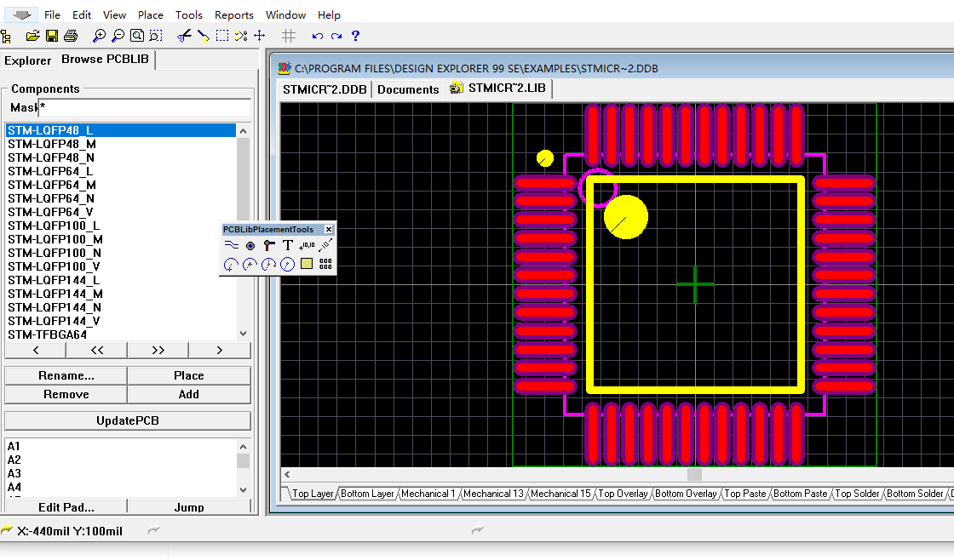Switch to the Browse PCBLIB tab
Image resolution: width=954 pixels, height=560 pixels.
tap(106, 59)
